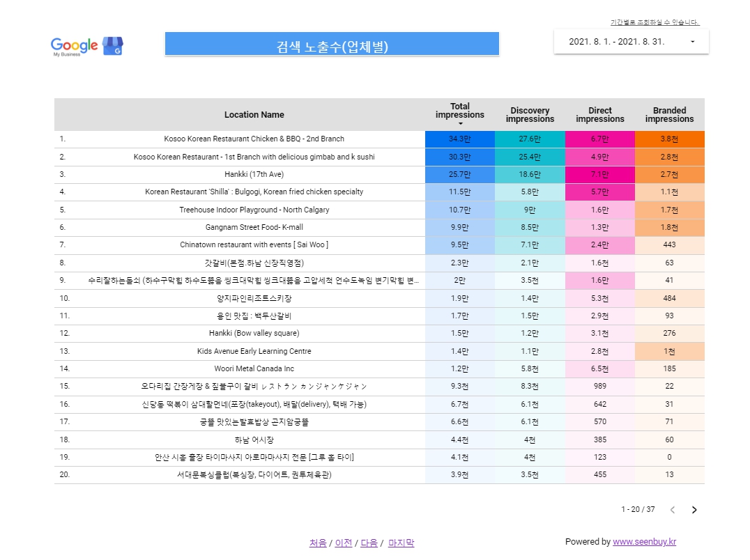Open the www.seenbuy.kr link
The width and height of the screenshot is (750, 560).
pos(645,542)
